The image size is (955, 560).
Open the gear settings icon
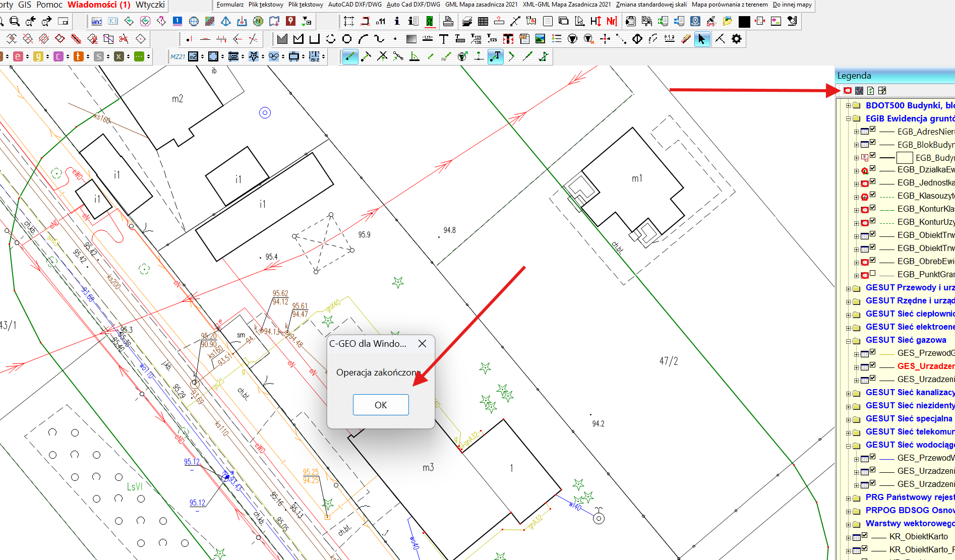coord(737,39)
